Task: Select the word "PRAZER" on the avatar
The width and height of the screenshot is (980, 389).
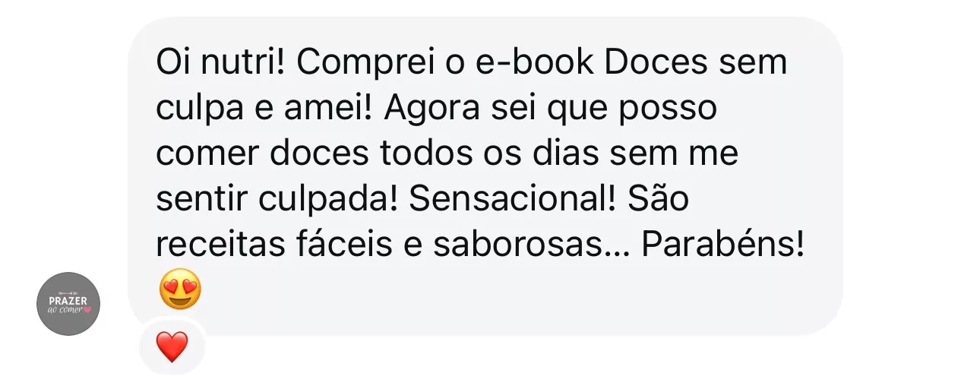Action: [68, 301]
